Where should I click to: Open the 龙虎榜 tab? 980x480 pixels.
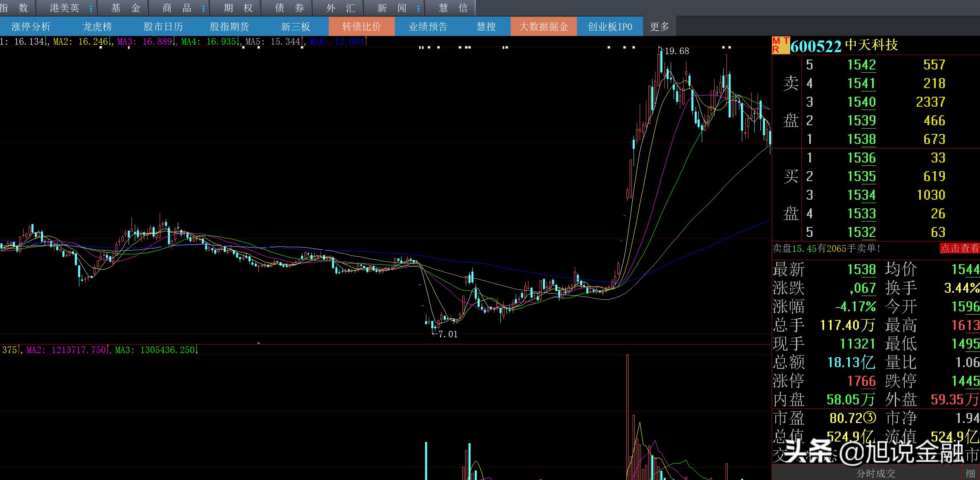[97, 27]
